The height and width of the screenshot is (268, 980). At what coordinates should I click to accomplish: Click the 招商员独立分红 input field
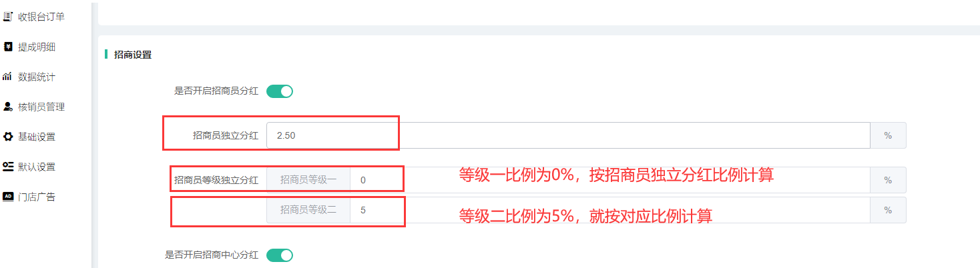click(567, 135)
